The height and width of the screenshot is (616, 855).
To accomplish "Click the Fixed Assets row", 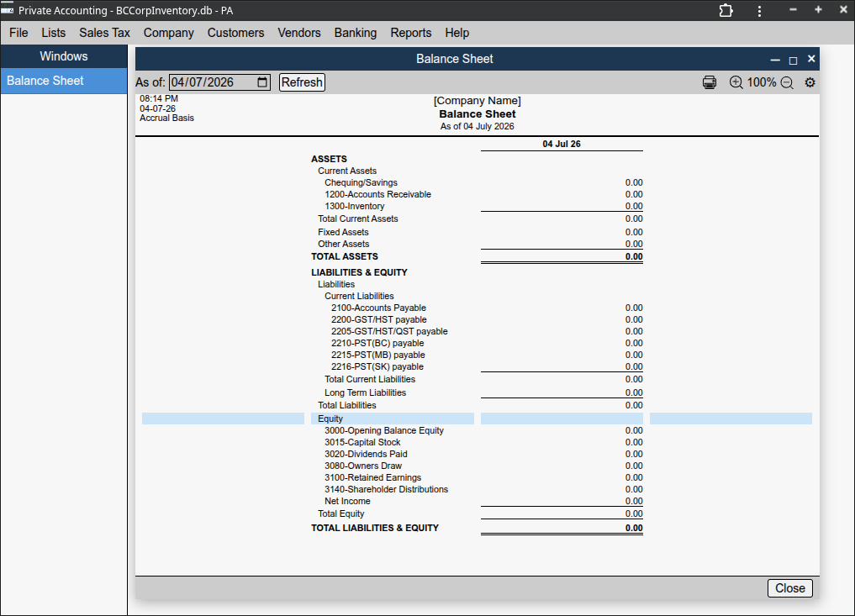I will click(478, 232).
